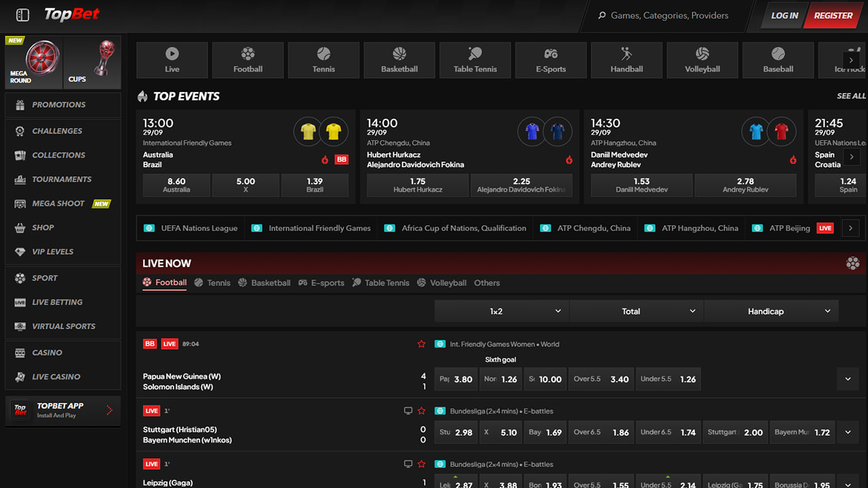The width and height of the screenshot is (868, 488).
Task: Open Live Betting from sidebar
Action: pos(63,302)
